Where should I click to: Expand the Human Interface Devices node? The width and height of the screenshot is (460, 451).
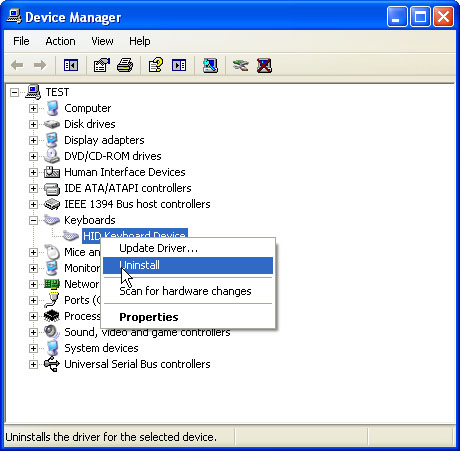pos(33,172)
